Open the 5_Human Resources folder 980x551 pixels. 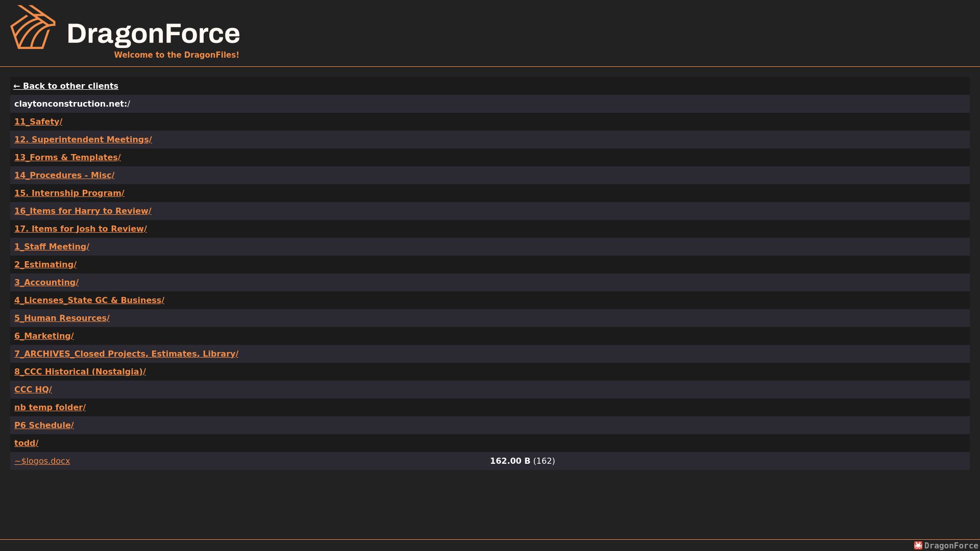click(x=62, y=318)
